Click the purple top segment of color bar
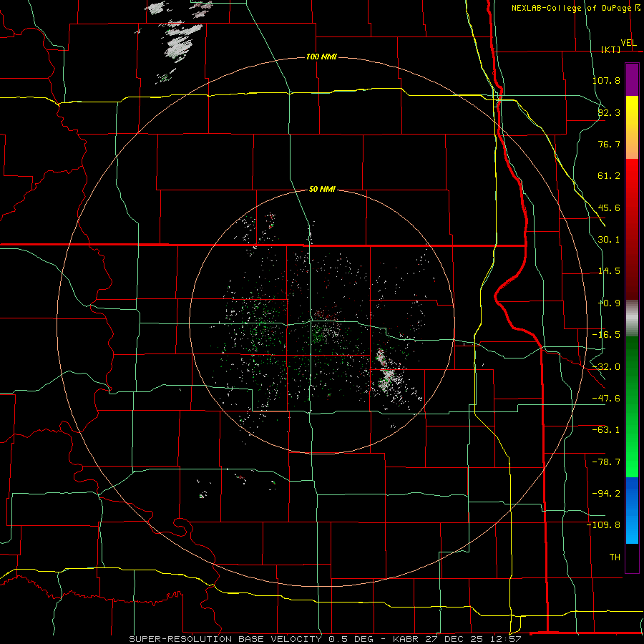Viewport: 644px width, 644px height. 632,79
